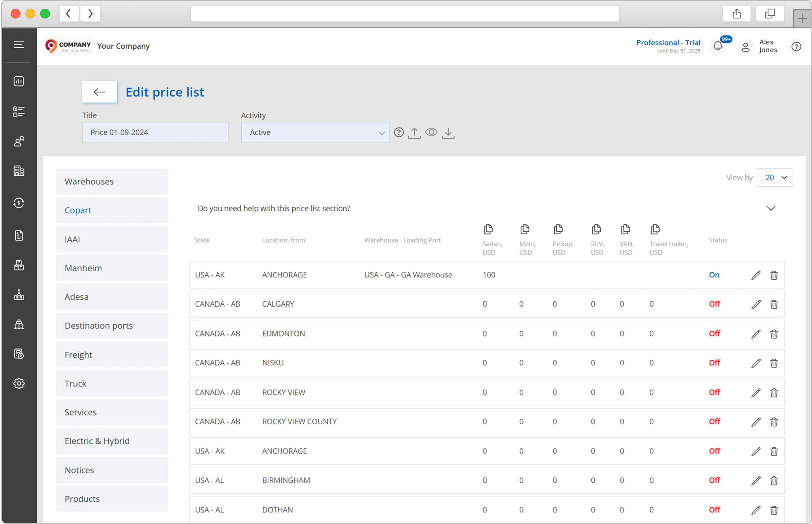Toggle the eye preview icon
This screenshot has height=524, width=812.
431,132
